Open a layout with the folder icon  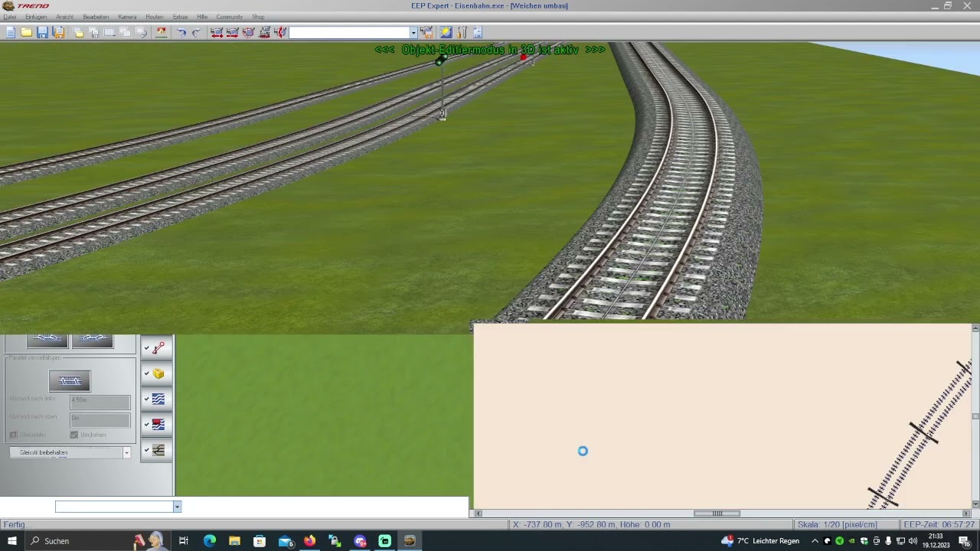(x=26, y=32)
